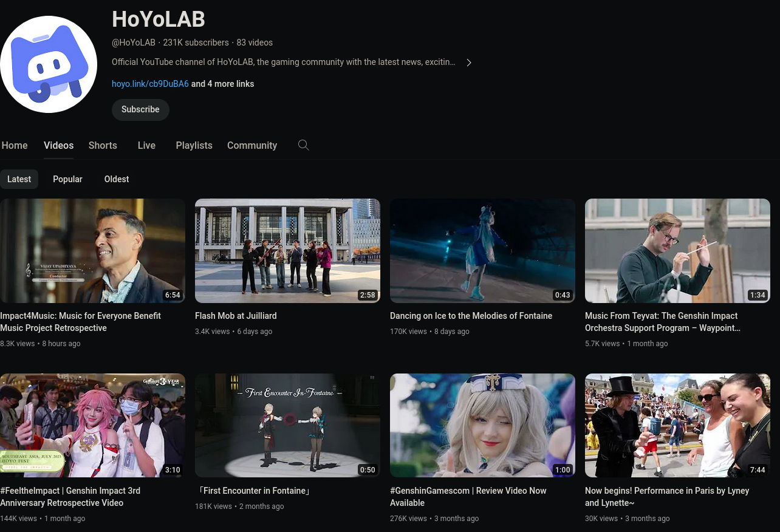This screenshot has width=780, height=532.
Task: Open 'Music From Teyvat' video title
Action: 663,322
